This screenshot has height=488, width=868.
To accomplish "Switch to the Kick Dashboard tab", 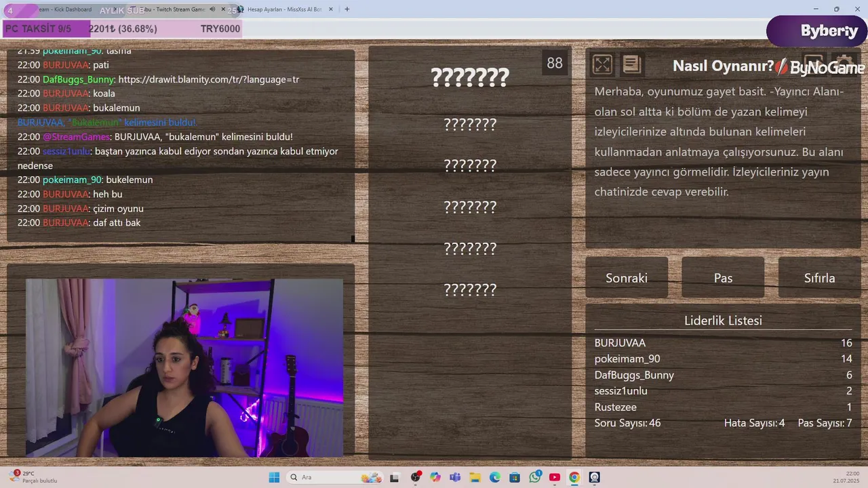I will pyautogui.click(x=64, y=9).
